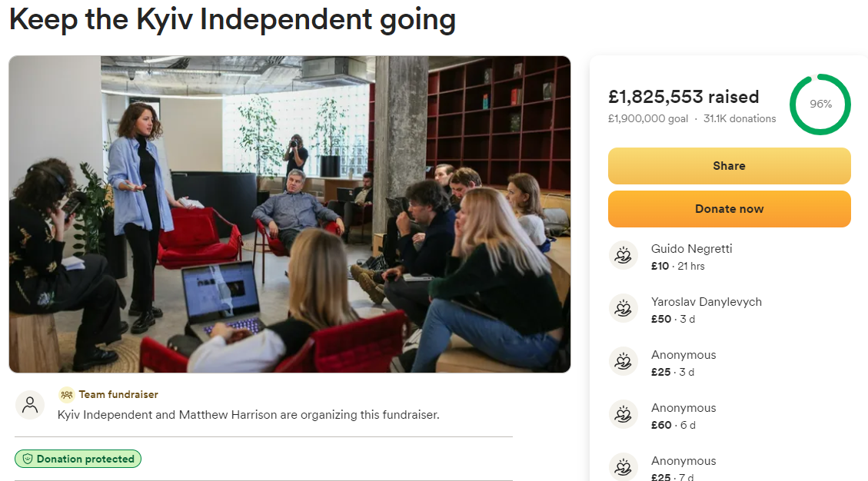The height and width of the screenshot is (481, 868).
Task: Click the organizer text mentioning Matthew Harrison
Action: [x=248, y=415]
